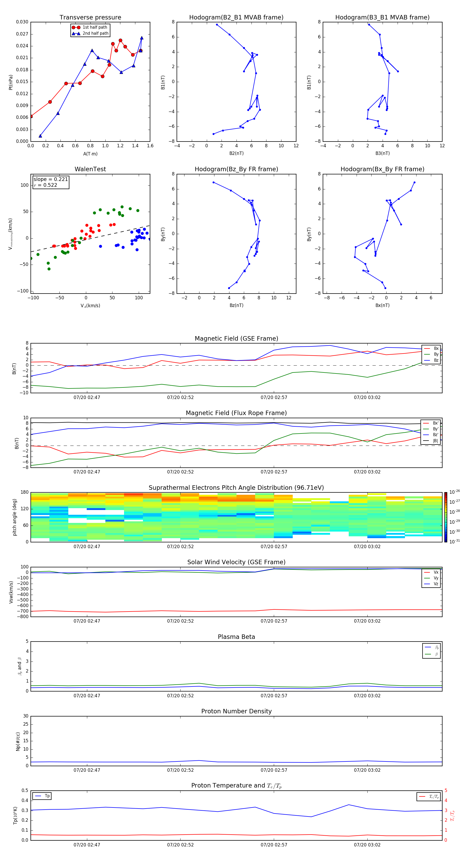Viewport: 473px width, 868px height.
Task: Click 'Magnetic Field (Flux Rope Frame)' title
Action: [236, 413]
